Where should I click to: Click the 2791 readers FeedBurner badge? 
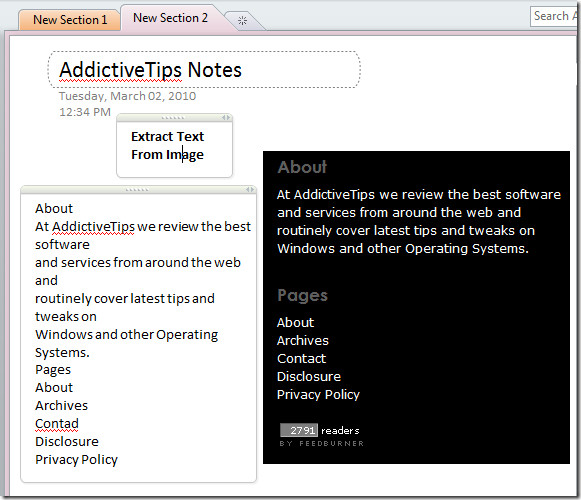point(321,435)
